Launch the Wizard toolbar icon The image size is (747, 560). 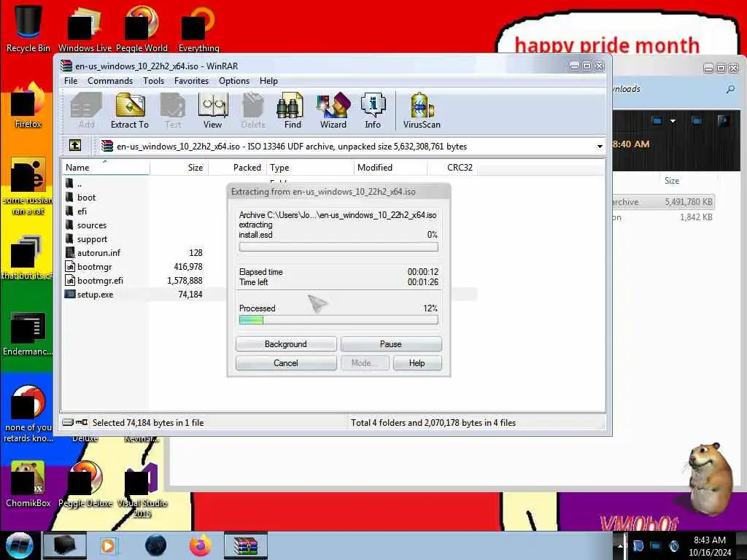(x=333, y=111)
